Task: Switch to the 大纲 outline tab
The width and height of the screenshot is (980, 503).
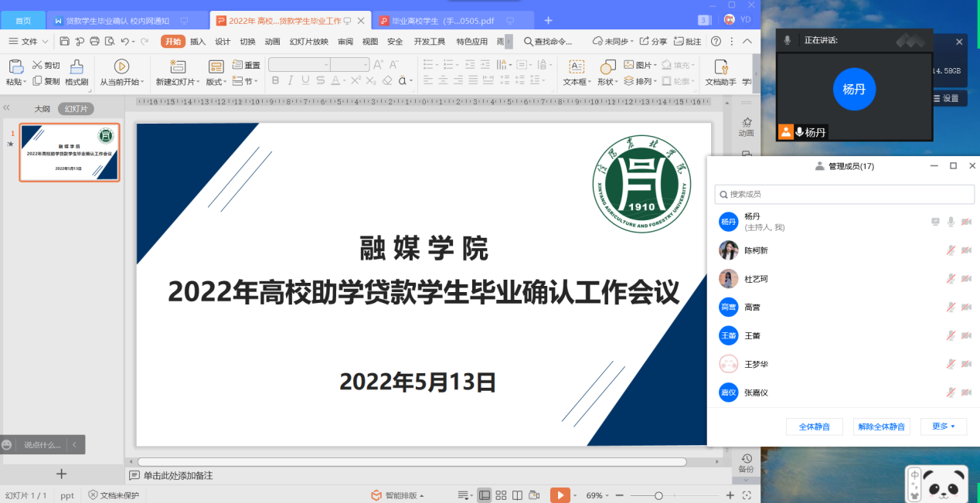Action: pos(42,109)
